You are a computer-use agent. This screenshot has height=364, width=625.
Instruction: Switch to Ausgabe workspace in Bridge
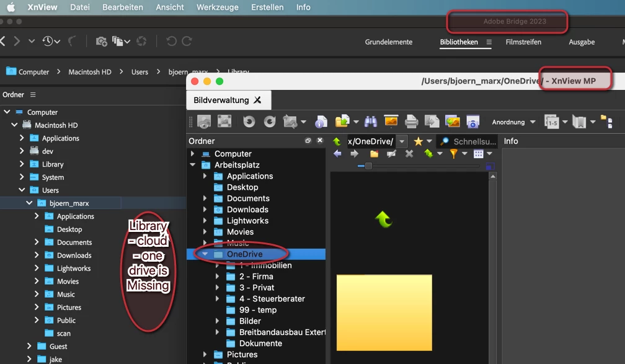click(582, 42)
